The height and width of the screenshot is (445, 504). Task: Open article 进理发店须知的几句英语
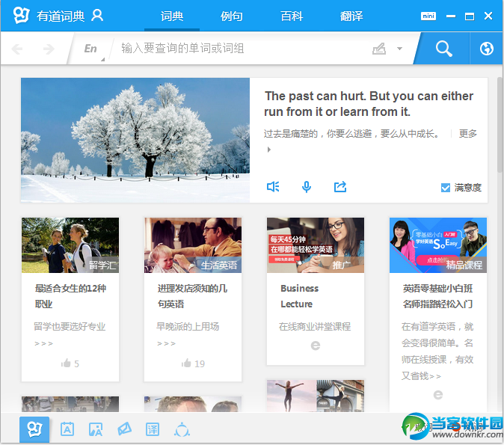tap(192, 296)
